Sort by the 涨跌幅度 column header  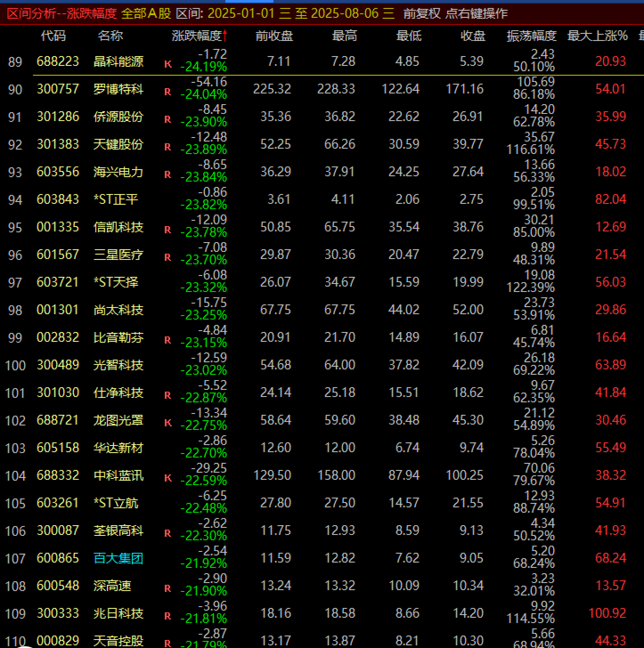pos(196,36)
